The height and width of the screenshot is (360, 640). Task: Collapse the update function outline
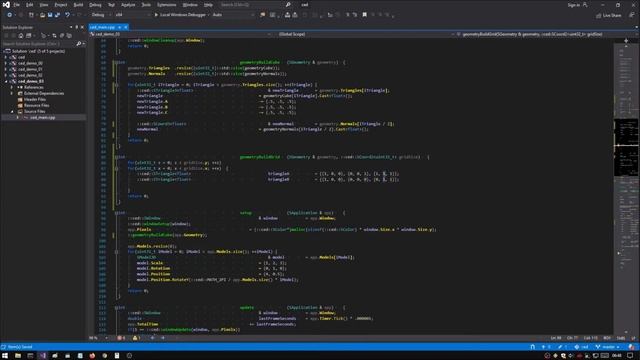click(x=116, y=308)
